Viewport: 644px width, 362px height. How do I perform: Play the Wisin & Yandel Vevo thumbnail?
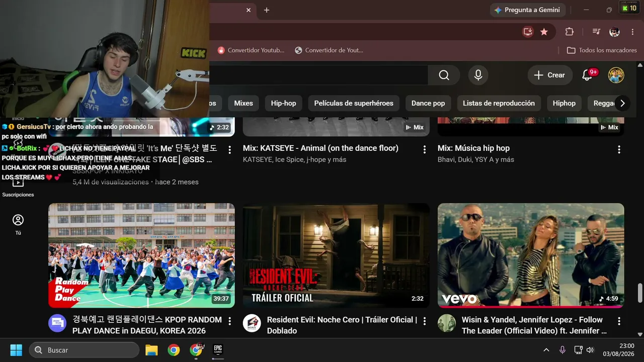531,255
